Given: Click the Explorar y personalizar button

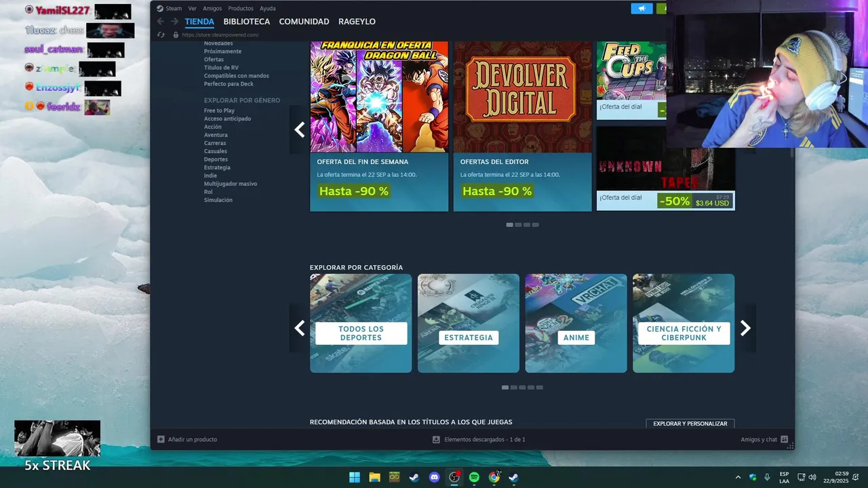Looking at the screenshot, I should 690,424.
